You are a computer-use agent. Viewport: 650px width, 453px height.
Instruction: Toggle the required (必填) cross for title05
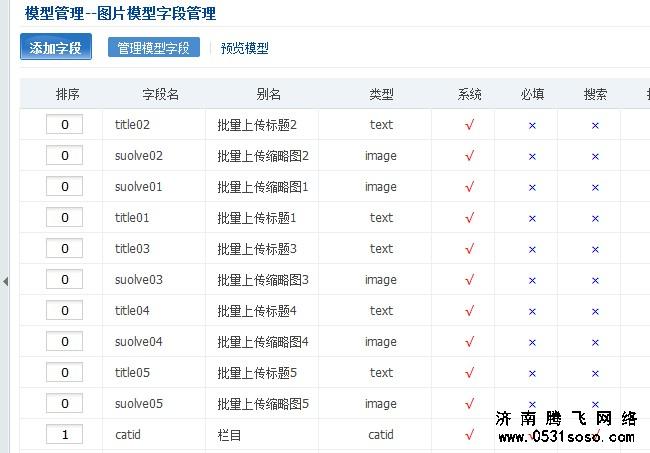click(x=532, y=374)
